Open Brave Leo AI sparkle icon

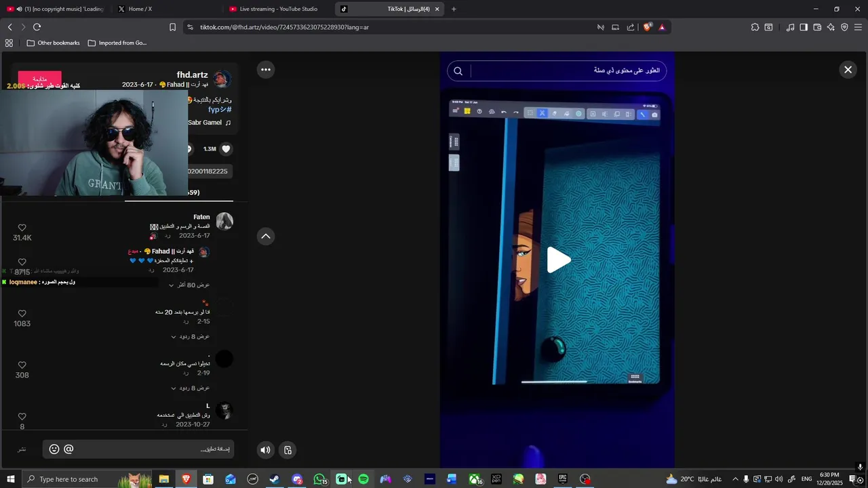(831, 27)
